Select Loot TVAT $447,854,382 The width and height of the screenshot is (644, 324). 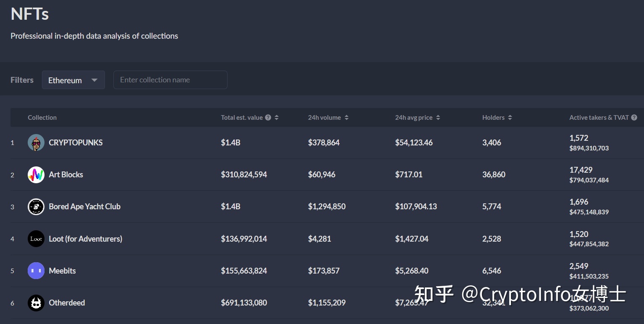click(589, 244)
